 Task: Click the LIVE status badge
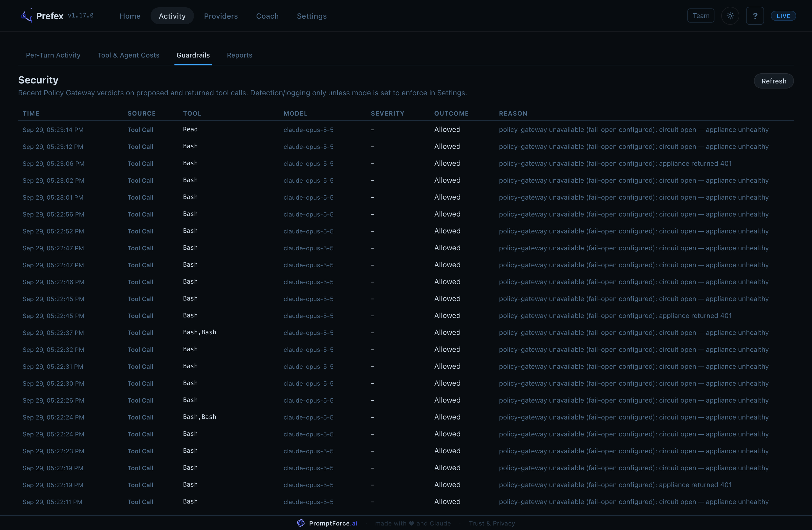[x=783, y=16]
